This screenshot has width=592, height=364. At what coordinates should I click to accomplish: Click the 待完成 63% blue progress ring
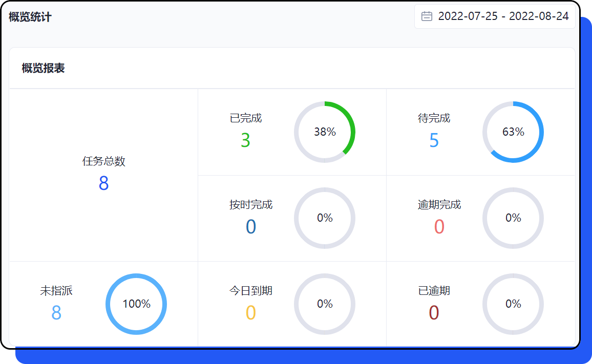(513, 132)
